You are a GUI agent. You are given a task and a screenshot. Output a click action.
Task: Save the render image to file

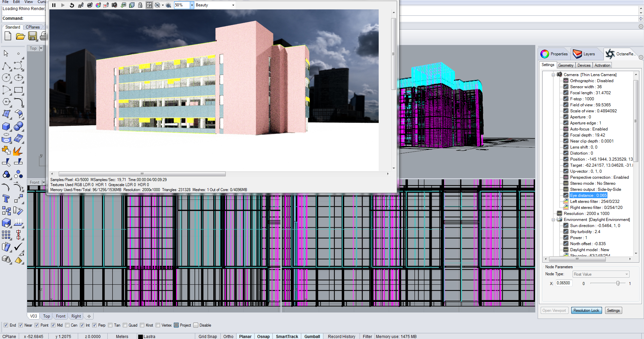point(123,5)
